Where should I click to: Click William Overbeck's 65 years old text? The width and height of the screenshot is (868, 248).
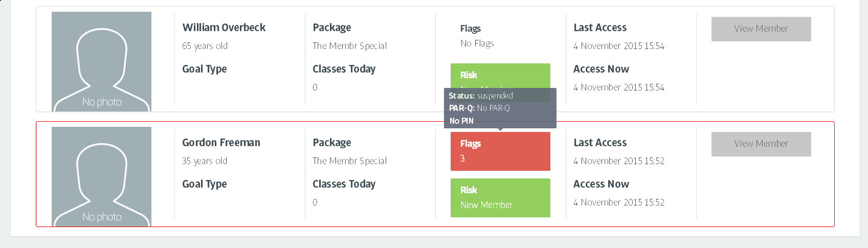[x=205, y=46]
